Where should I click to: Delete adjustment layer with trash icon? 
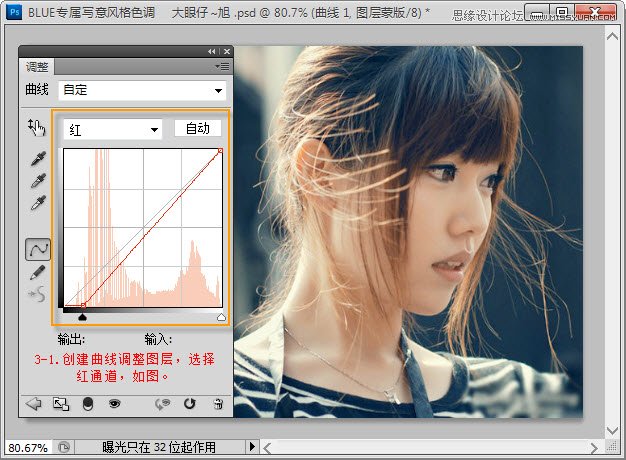tap(218, 404)
